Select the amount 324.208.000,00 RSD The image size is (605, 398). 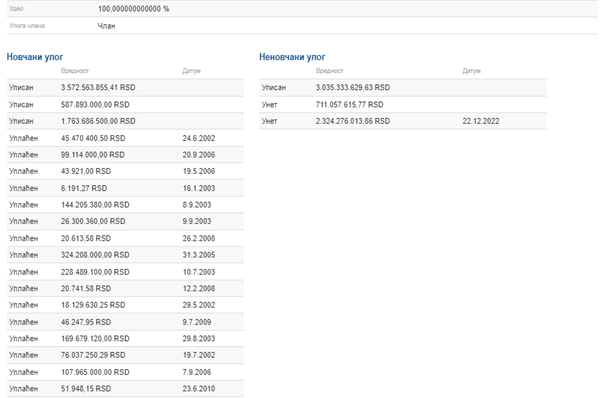[95, 255]
